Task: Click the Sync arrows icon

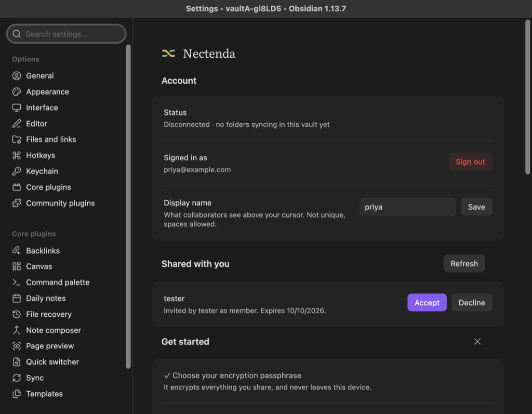Action: point(17,378)
